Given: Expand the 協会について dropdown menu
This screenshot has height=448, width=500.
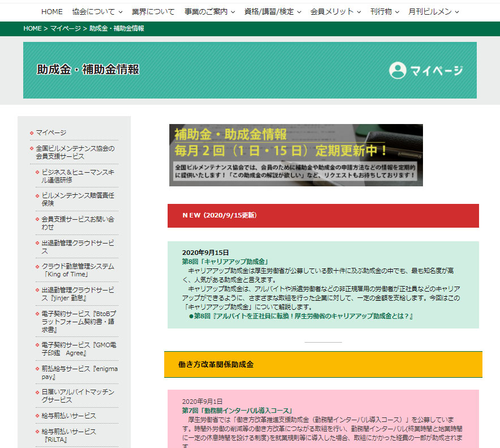Looking at the screenshot, I should click(x=97, y=11).
